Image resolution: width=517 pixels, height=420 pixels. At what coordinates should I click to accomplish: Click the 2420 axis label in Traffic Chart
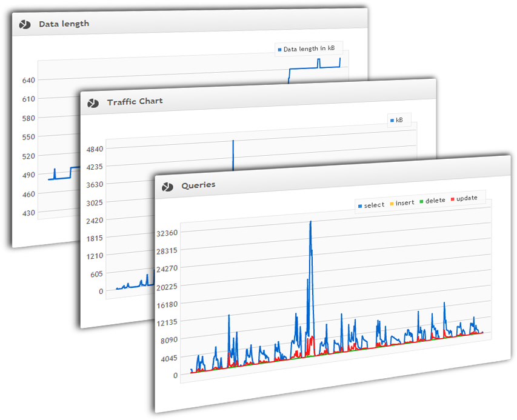point(95,221)
